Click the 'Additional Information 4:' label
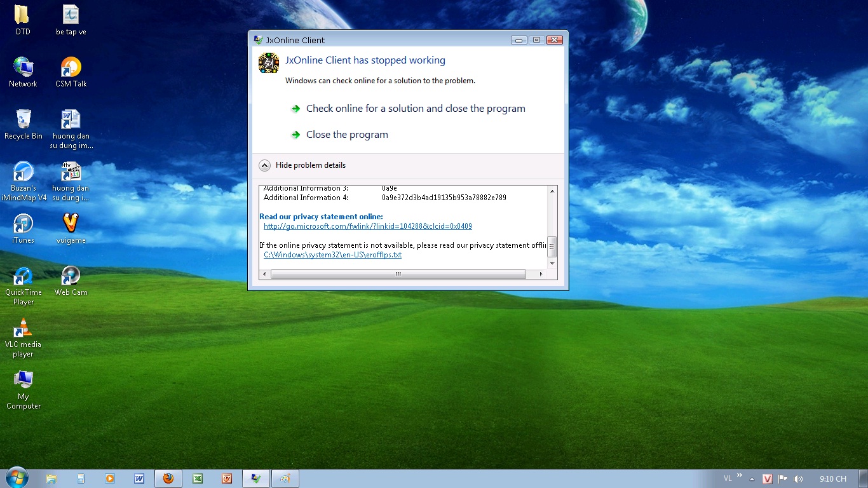 click(x=306, y=198)
